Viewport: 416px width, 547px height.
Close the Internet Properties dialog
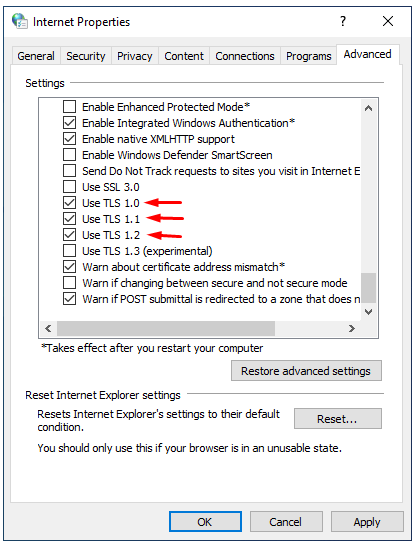pyautogui.click(x=388, y=21)
